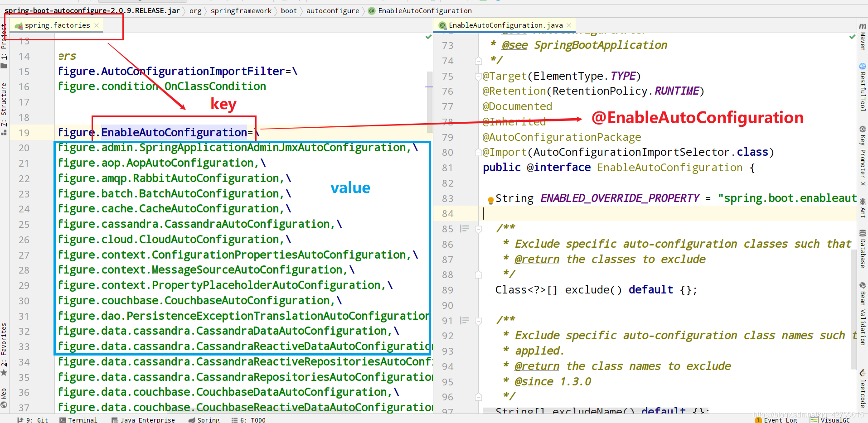Collapse the fold marker at line 88
This screenshot has height=423, width=868.
point(478,274)
